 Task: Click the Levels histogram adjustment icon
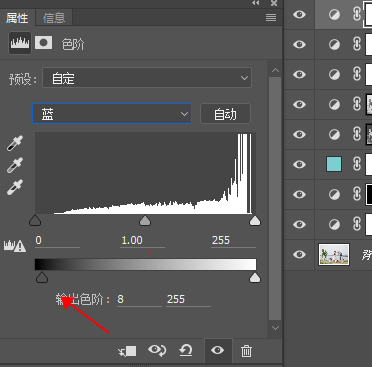[20, 43]
